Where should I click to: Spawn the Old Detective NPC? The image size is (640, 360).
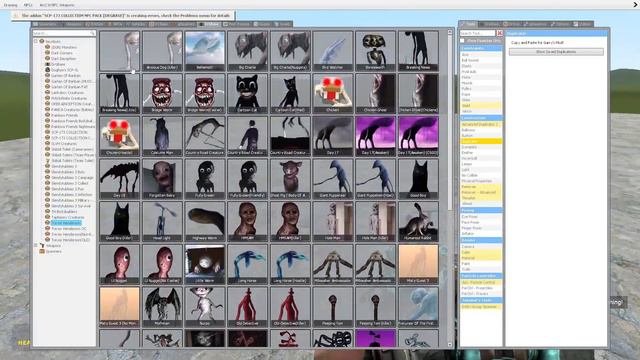[x=247, y=307]
